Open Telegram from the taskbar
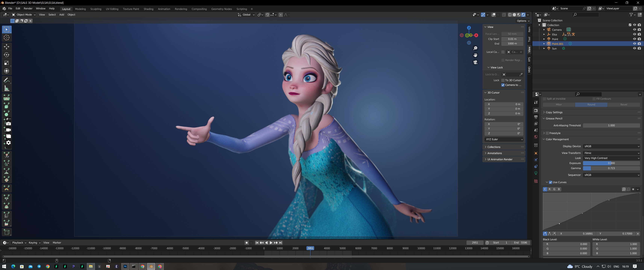Viewport: 644px width, 270px height. (x=39, y=266)
